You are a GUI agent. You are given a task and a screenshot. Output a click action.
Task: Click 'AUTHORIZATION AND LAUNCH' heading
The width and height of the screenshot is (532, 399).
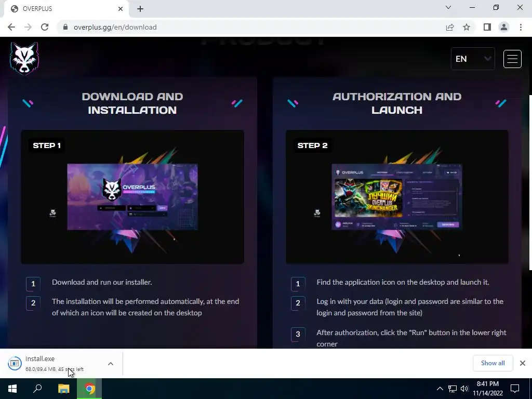[397, 103]
